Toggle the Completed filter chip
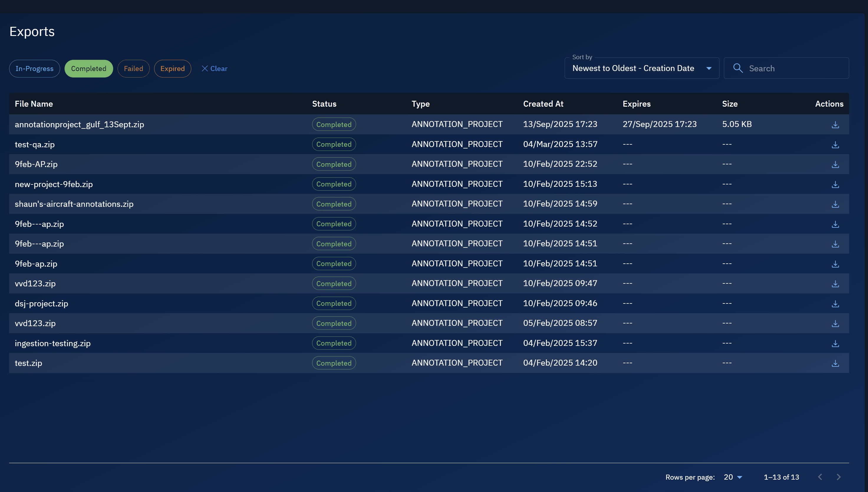Image resolution: width=868 pixels, height=492 pixels. [88, 69]
